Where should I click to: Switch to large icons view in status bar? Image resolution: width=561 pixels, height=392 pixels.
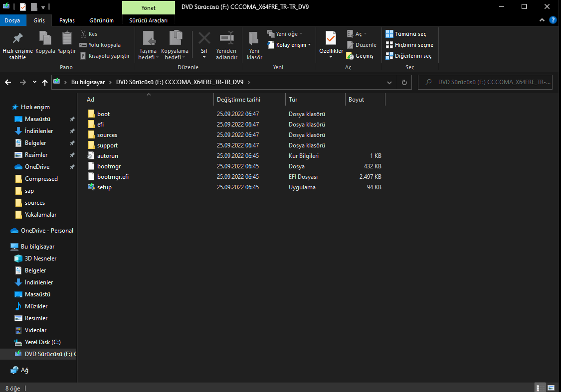551,388
